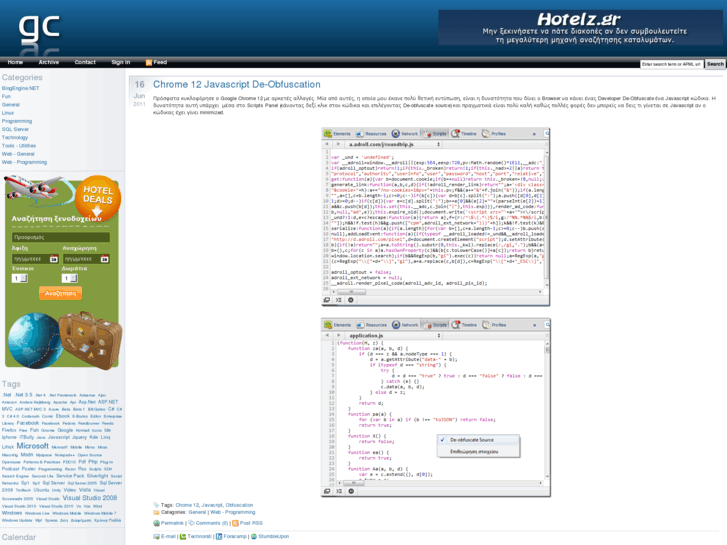Click console icon below application.js code
Image resolution: width=727 pixels, height=545 pixels.
[339, 491]
